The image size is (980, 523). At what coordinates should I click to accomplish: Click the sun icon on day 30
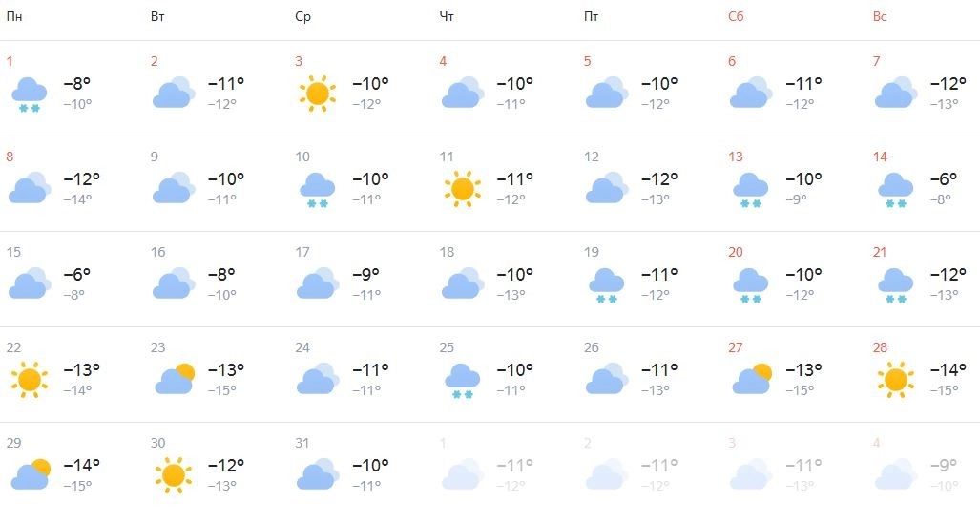pos(173,474)
